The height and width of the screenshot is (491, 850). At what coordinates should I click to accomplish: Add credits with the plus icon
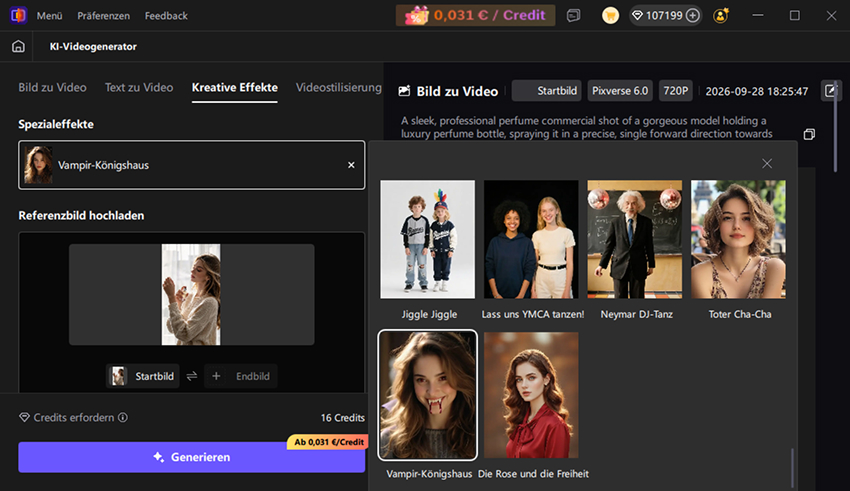692,16
